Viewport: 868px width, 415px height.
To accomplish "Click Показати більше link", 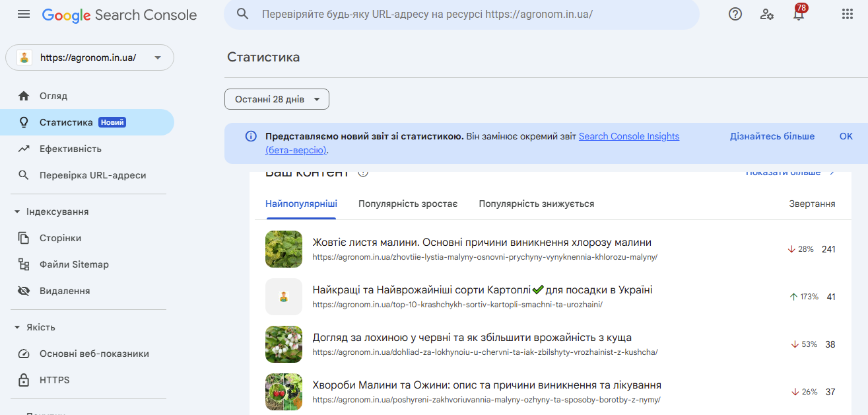I will coord(790,174).
